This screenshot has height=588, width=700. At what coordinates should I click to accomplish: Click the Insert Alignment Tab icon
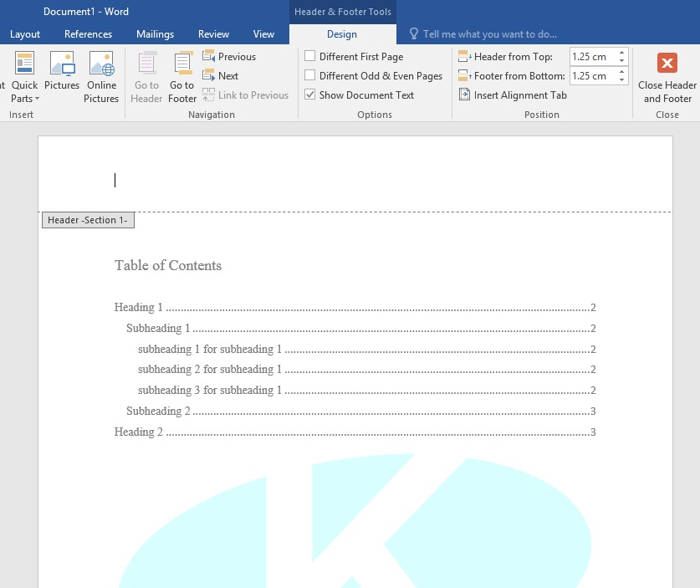tap(465, 95)
